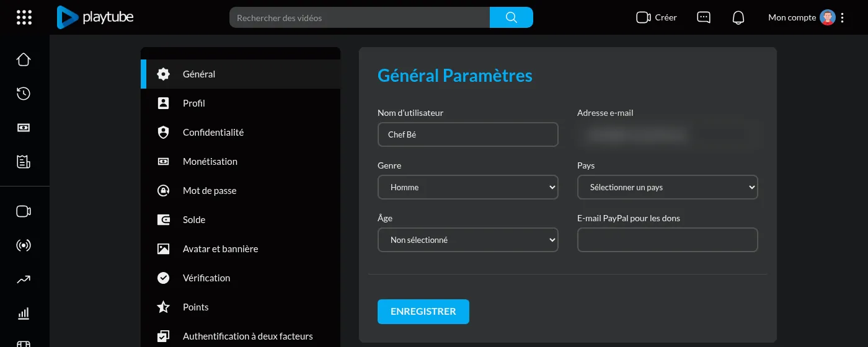Click the two-factor authentication icon
The height and width of the screenshot is (347, 868).
coord(163,336)
